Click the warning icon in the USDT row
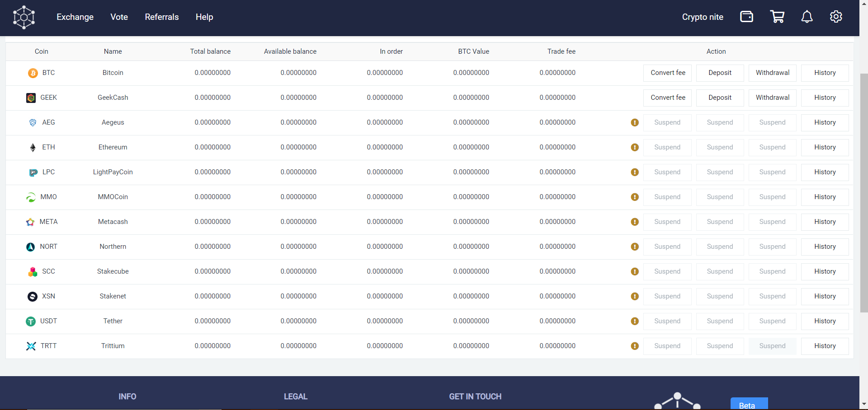 click(635, 321)
